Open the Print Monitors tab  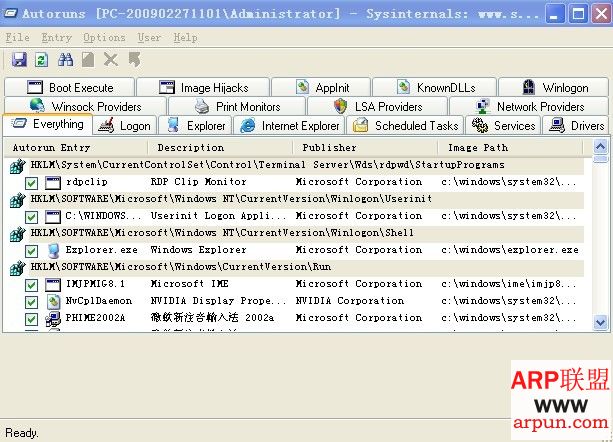coord(237,106)
